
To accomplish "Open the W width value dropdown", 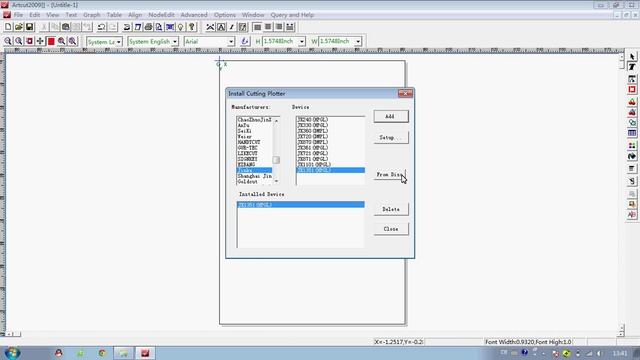I will coord(358,42).
